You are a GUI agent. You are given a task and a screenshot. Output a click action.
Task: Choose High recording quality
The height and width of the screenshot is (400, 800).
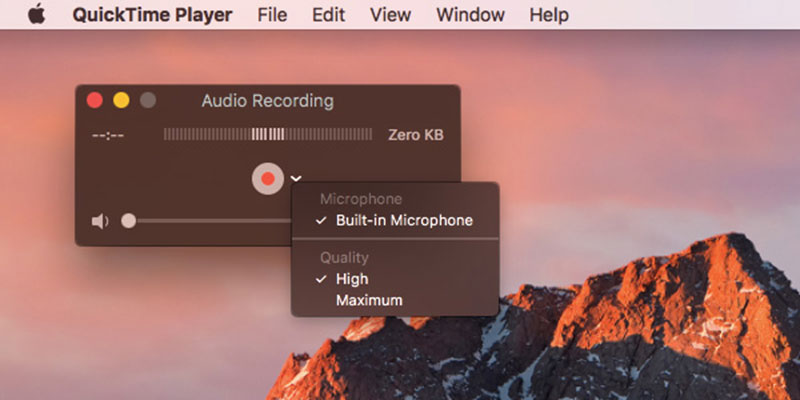point(352,279)
